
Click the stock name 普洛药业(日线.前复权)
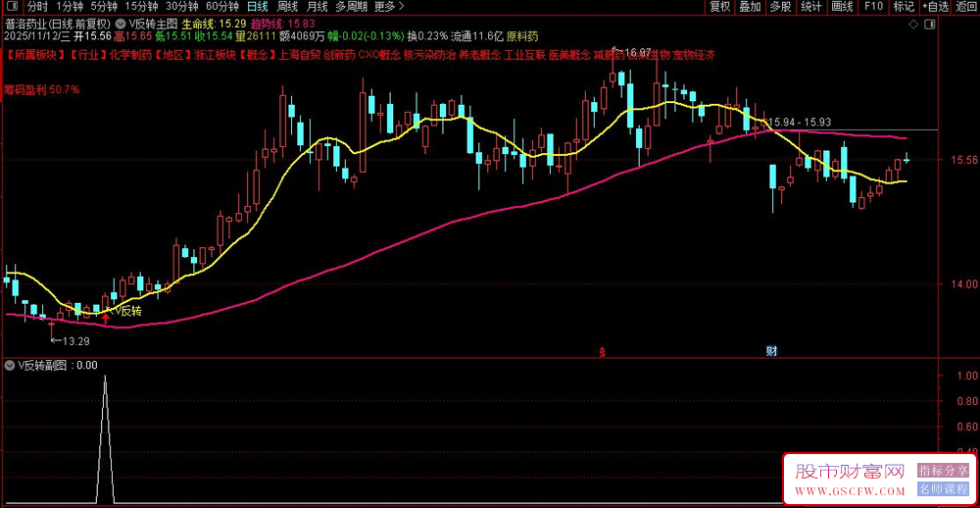point(58,24)
